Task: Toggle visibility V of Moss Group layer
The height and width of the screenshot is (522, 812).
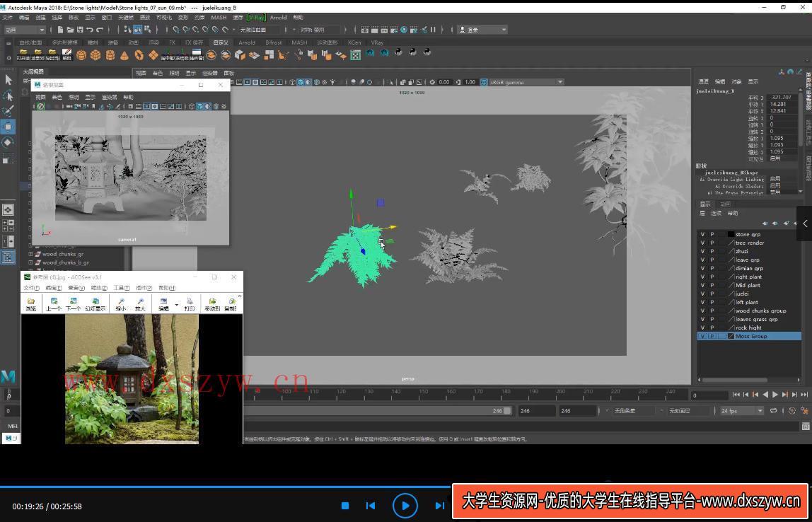Action: click(x=703, y=336)
